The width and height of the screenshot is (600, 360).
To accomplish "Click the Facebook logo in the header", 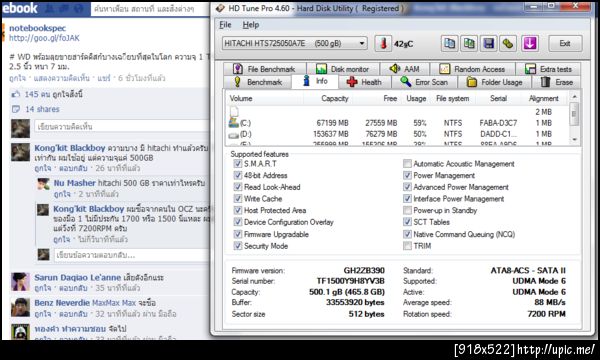I will [x=20, y=8].
